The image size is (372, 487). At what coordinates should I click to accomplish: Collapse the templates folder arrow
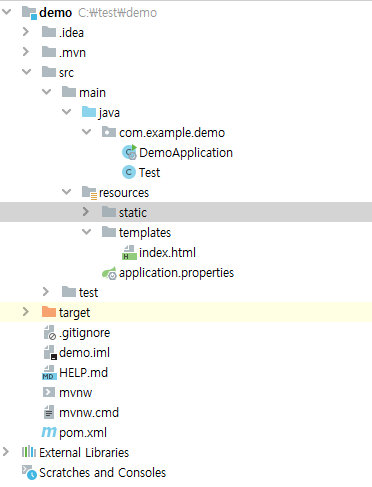coord(86,232)
